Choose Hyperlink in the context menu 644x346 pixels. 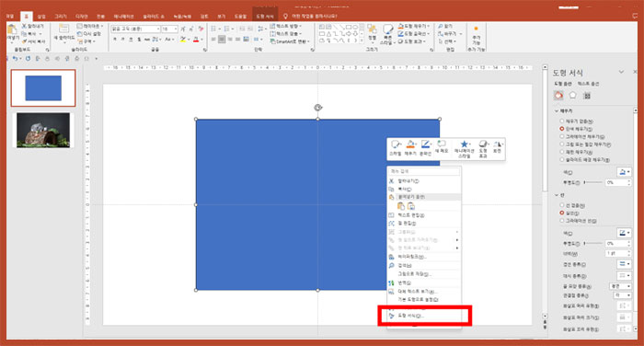coord(423,257)
